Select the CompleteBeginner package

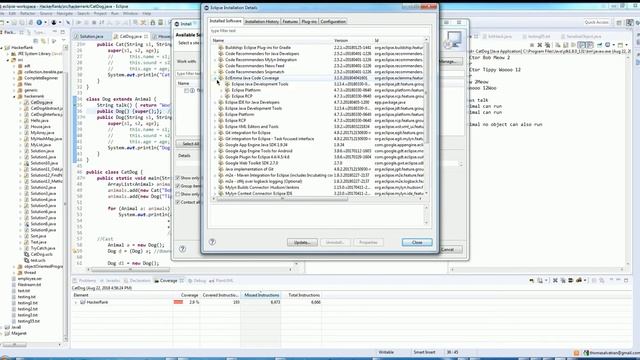point(41,78)
